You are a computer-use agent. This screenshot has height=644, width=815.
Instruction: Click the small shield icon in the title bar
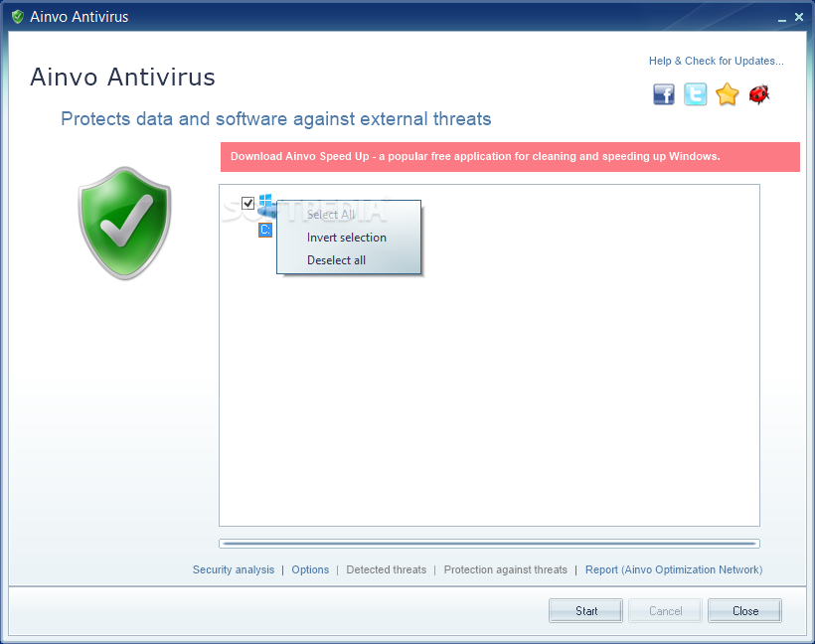click(18, 17)
